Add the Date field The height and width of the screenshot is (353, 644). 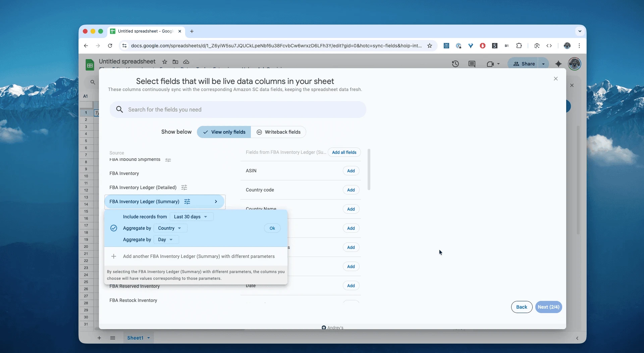(351, 285)
